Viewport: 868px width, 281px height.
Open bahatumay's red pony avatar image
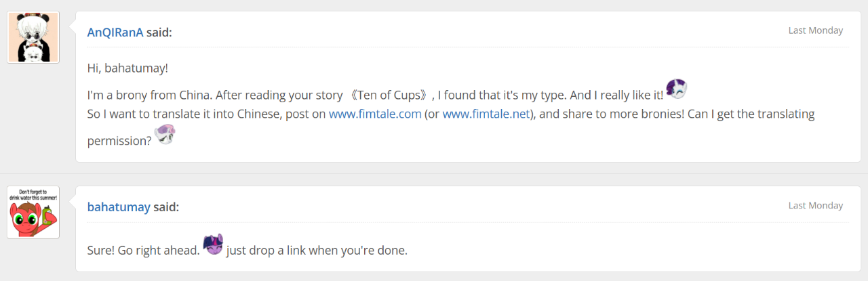[33, 212]
